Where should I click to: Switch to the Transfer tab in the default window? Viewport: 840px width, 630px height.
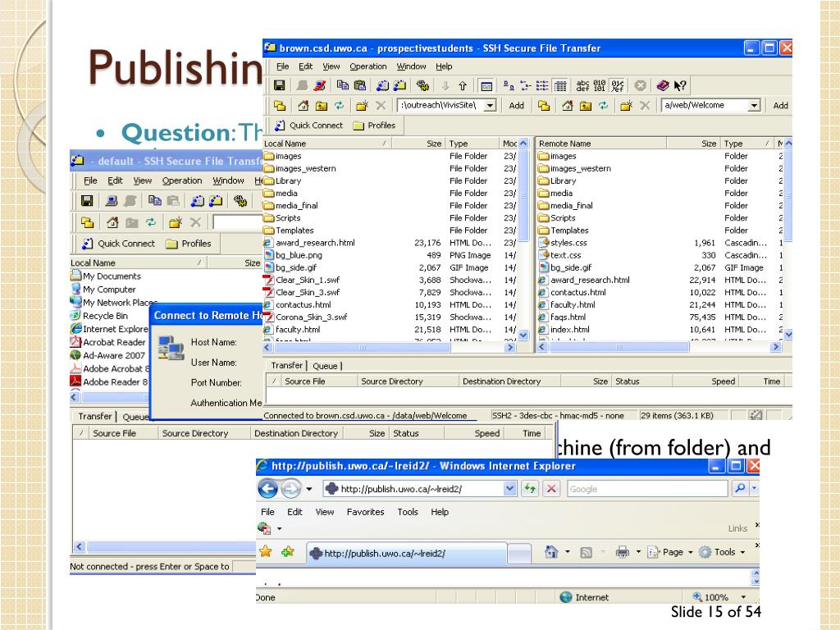coord(95,416)
